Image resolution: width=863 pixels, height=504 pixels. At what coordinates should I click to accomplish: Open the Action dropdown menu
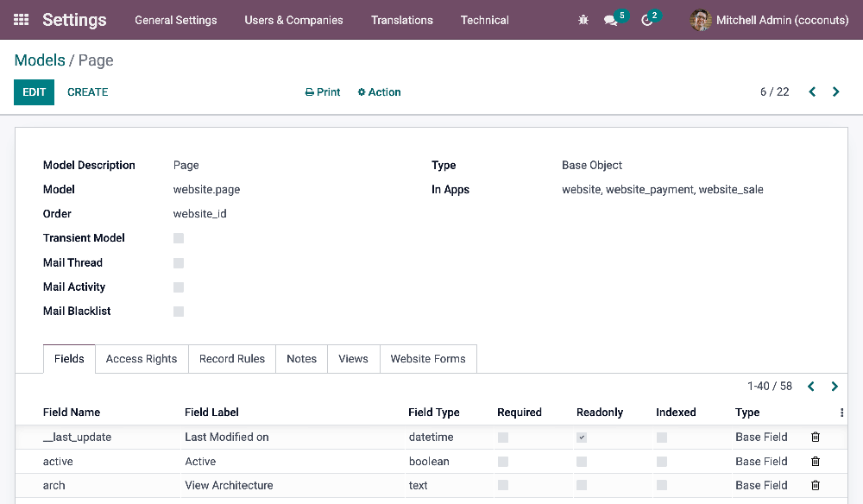click(x=380, y=92)
